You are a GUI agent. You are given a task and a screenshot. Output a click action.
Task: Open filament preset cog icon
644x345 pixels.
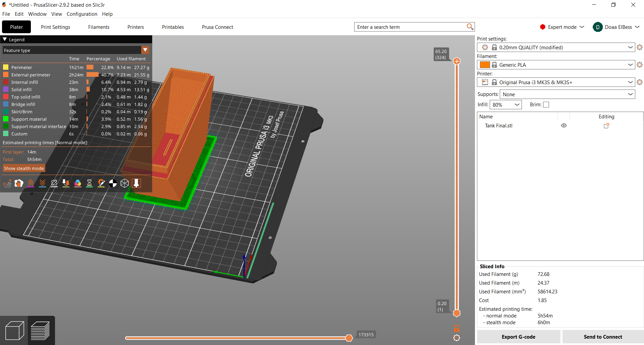[640, 65]
